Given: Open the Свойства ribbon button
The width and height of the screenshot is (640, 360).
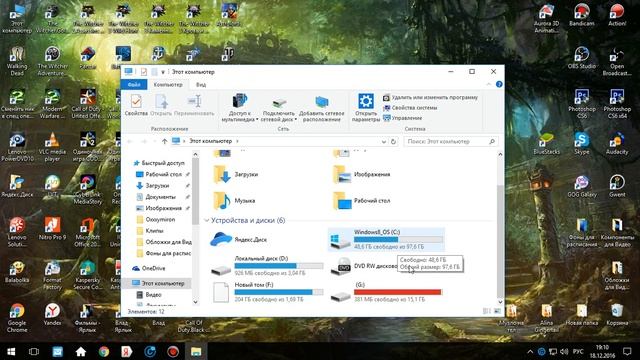Looking at the screenshot, I should [136, 105].
